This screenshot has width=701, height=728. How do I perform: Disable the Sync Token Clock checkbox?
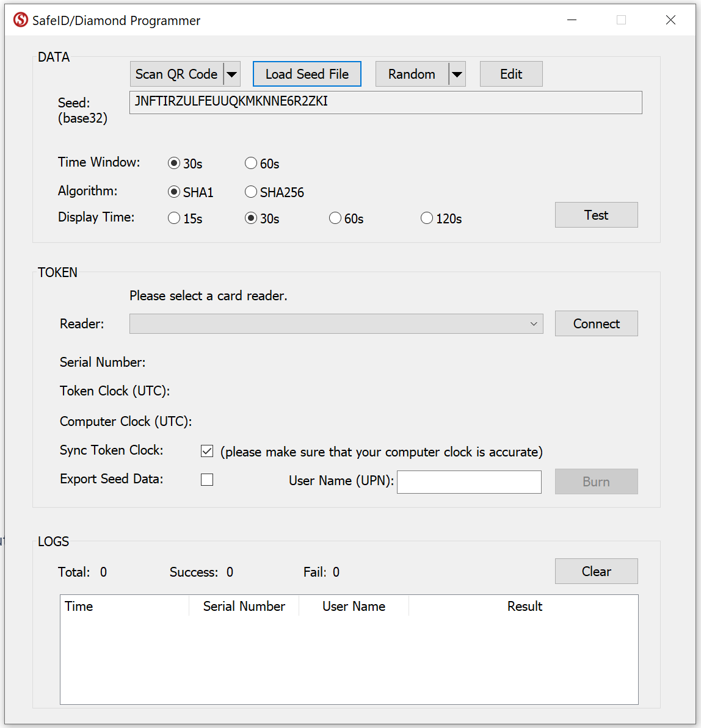[x=207, y=452]
